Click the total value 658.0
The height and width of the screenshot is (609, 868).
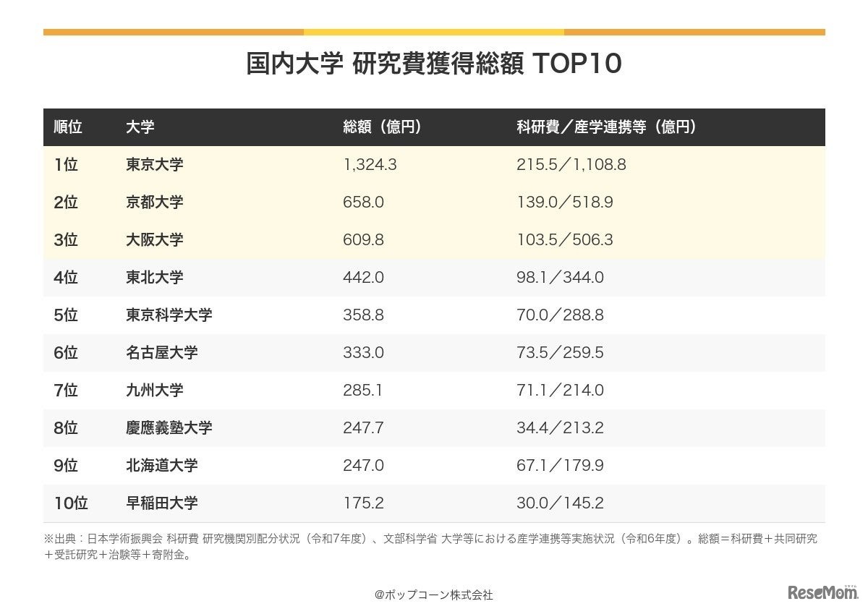click(x=363, y=203)
